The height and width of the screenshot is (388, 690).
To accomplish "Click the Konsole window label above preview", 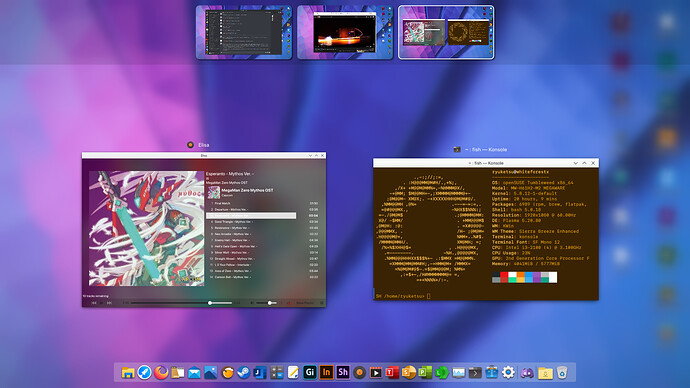I will pyautogui.click(x=486, y=150).
